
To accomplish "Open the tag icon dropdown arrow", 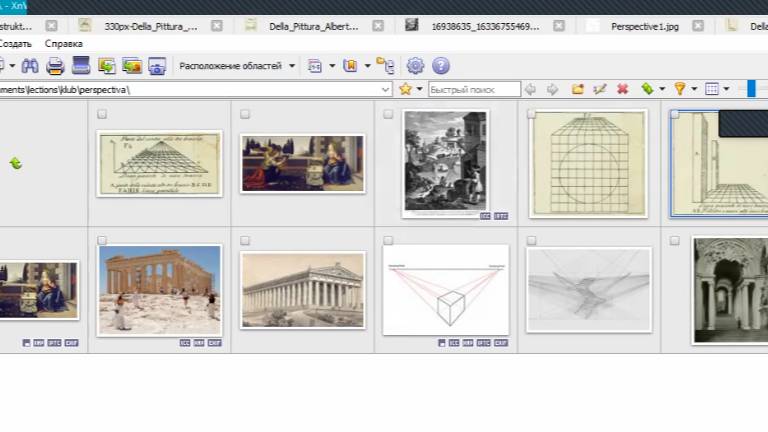I will (x=662, y=89).
